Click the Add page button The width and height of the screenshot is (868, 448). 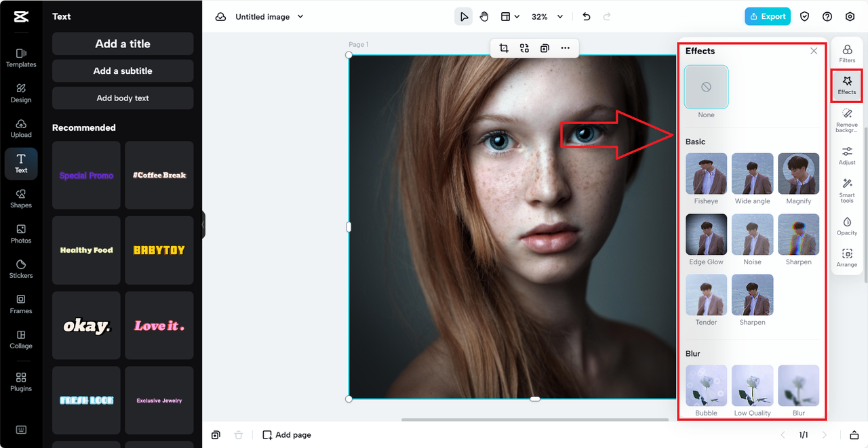tap(287, 435)
